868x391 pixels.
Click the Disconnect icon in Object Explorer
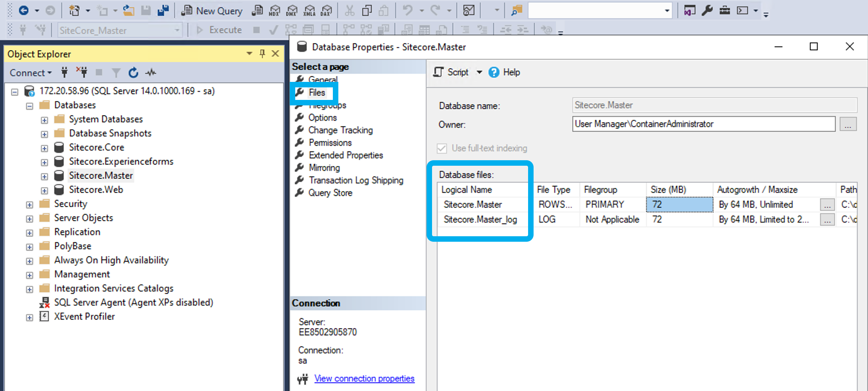[82, 72]
